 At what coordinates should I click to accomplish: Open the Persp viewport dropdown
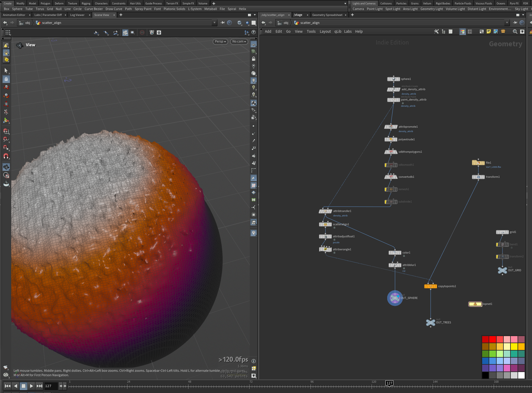(x=220, y=42)
